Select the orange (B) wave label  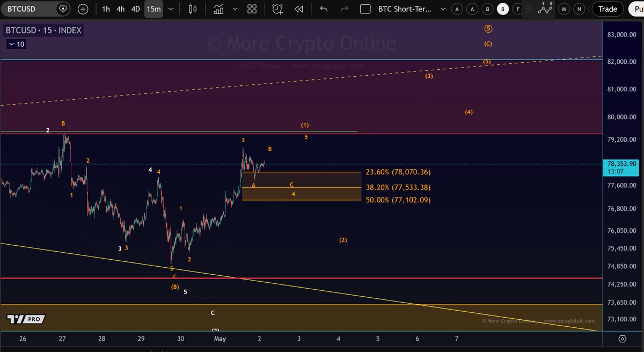point(175,287)
